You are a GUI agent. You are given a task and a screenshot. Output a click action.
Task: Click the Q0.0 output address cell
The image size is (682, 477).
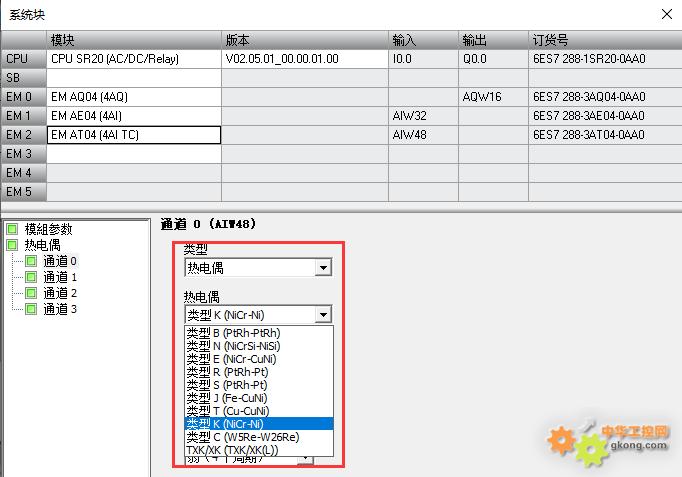(493, 59)
